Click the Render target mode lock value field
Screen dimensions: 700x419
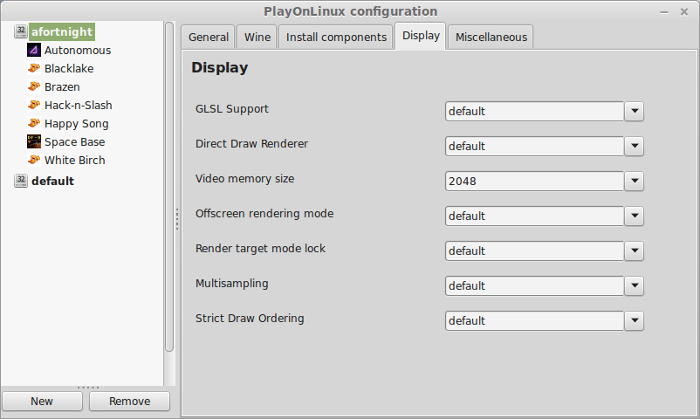click(534, 251)
